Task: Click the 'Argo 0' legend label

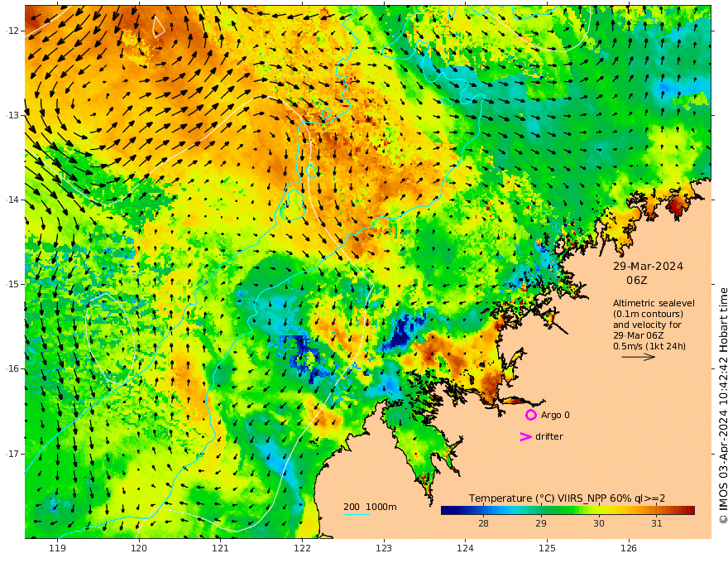Action: pyautogui.click(x=555, y=415)
